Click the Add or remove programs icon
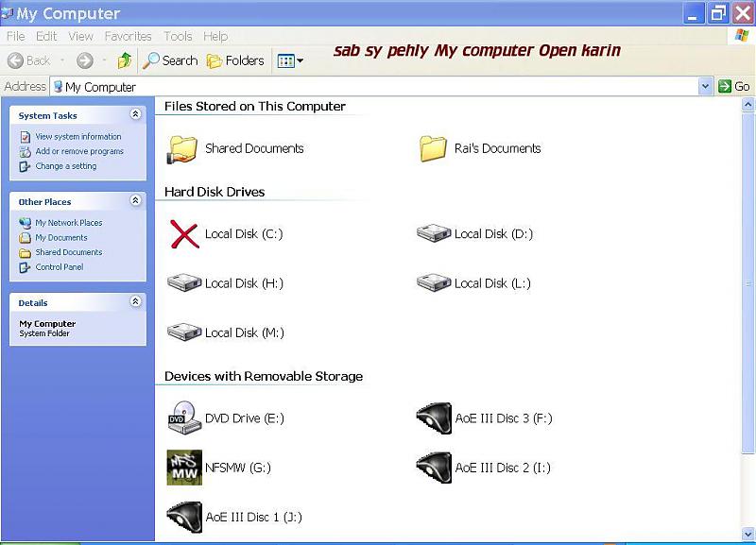The image size is (756, 545). (x=26, y=152)
